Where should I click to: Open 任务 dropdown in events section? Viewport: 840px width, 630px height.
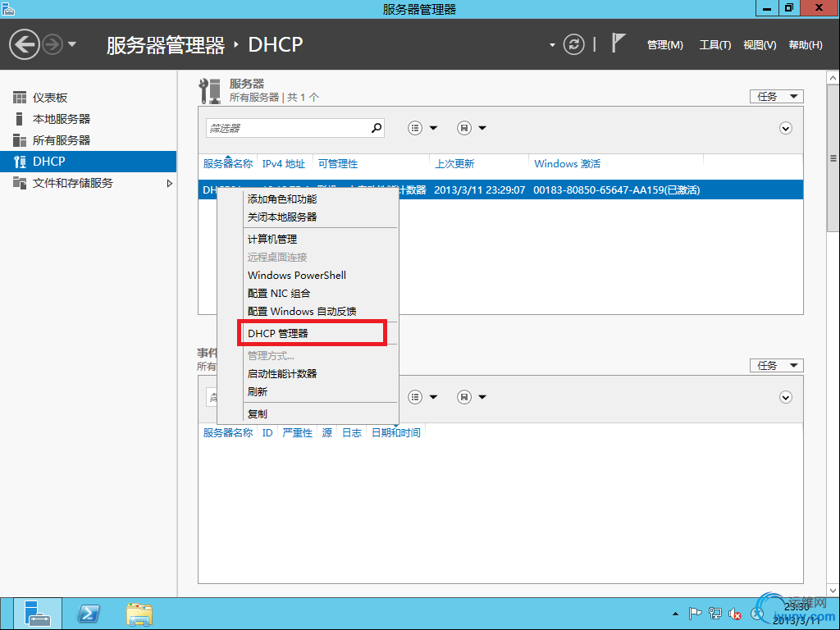coord(776,365)
